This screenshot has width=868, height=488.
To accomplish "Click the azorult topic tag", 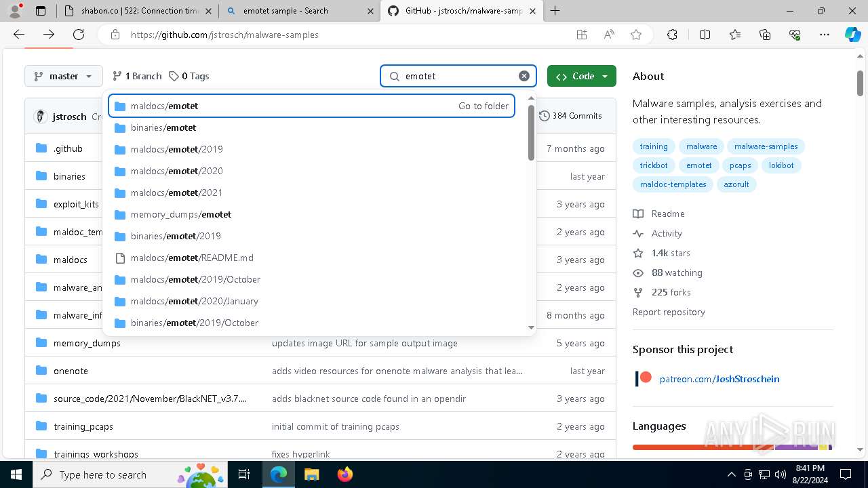I will point(736,184).
